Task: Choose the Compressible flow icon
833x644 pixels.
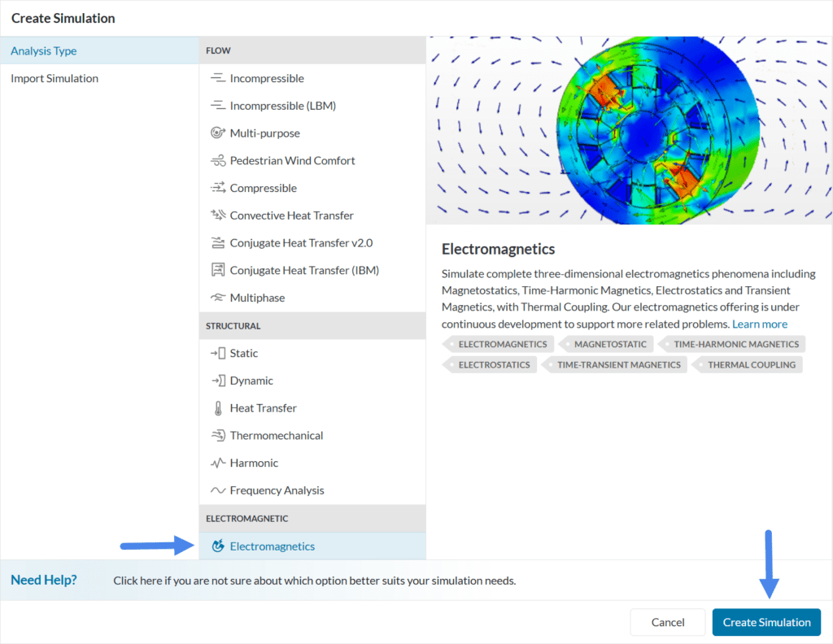Action: click(218, 188)
